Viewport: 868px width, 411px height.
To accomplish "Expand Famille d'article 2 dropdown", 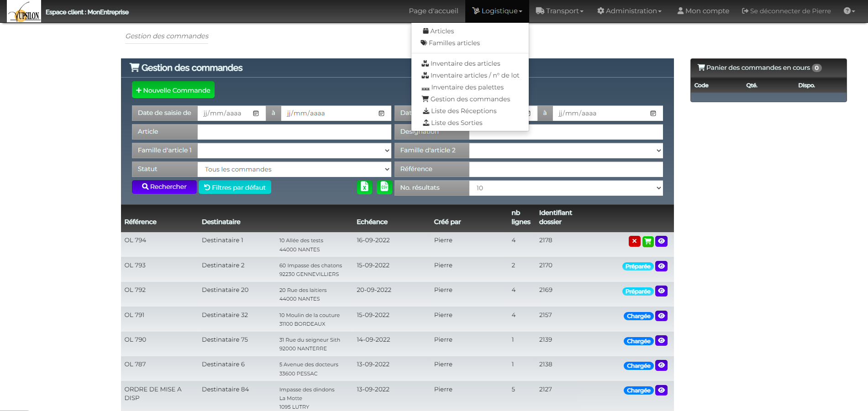I will (566, 151).
